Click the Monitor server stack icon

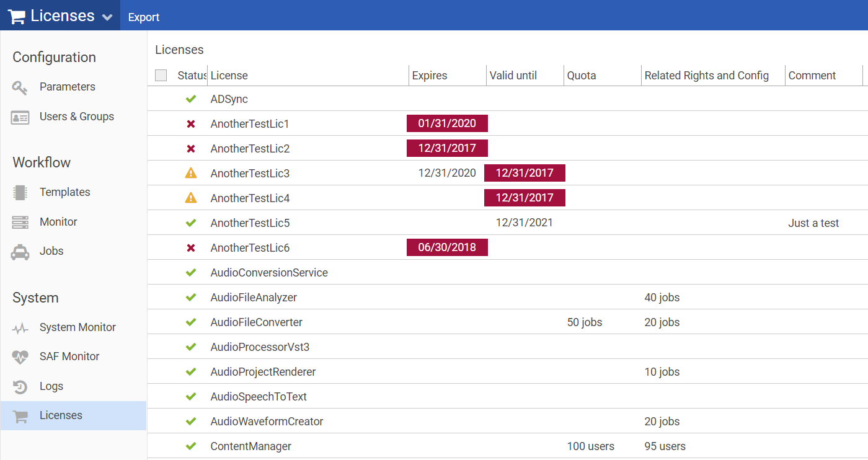(20, 222)
